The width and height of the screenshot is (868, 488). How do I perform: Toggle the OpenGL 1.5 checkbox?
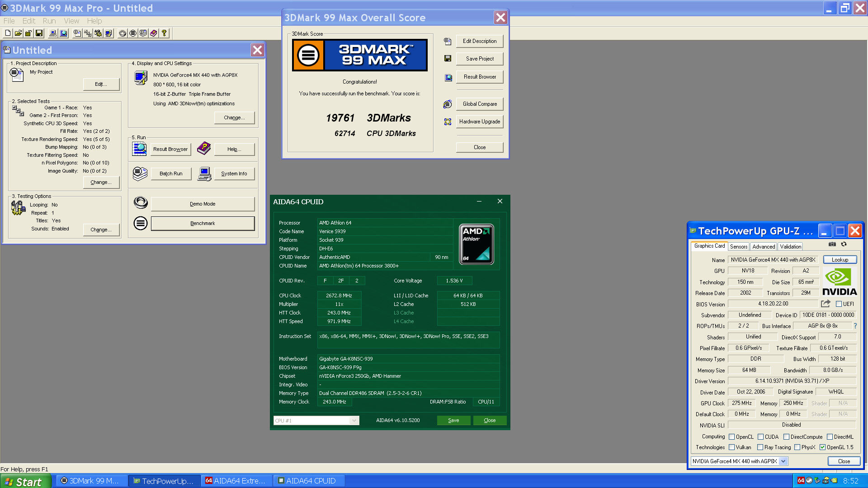[822, 447]
